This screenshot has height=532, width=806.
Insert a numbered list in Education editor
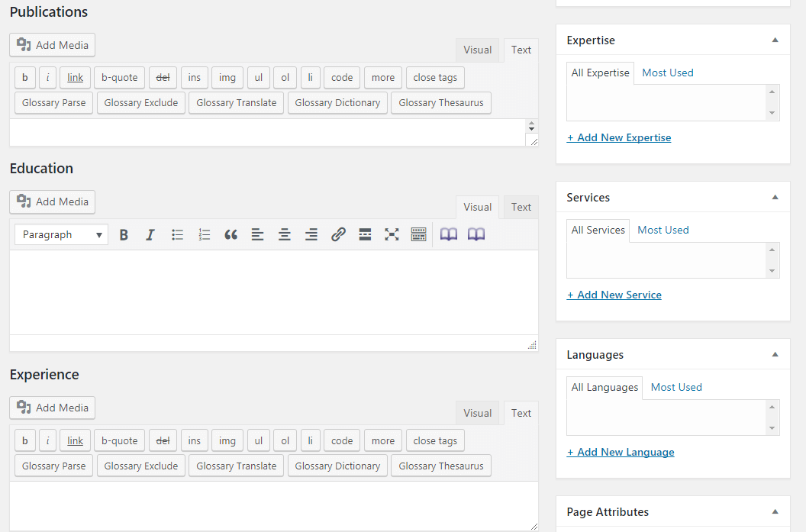tap(204, 235)
